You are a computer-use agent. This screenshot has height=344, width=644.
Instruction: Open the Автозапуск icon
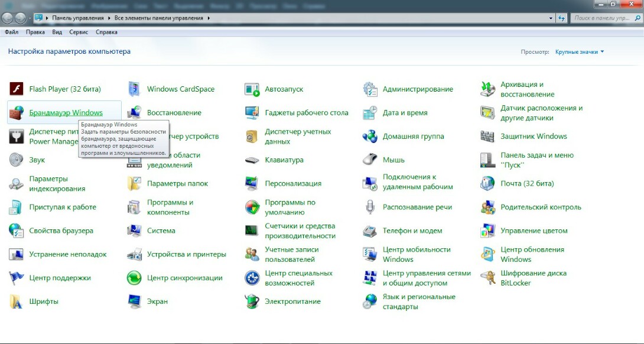(252, 89)
